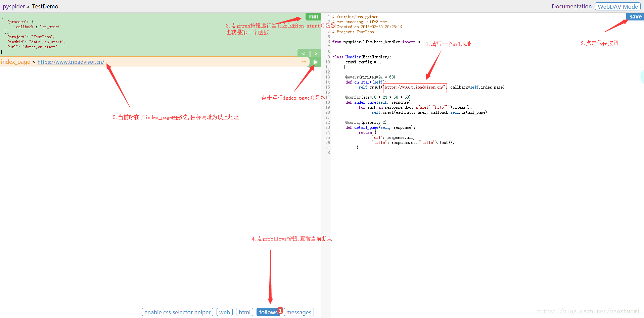This screenshot has height=318, width=644.
Task: Go back via the pyspider breadcrumb link
Action: tap(13, 6)
